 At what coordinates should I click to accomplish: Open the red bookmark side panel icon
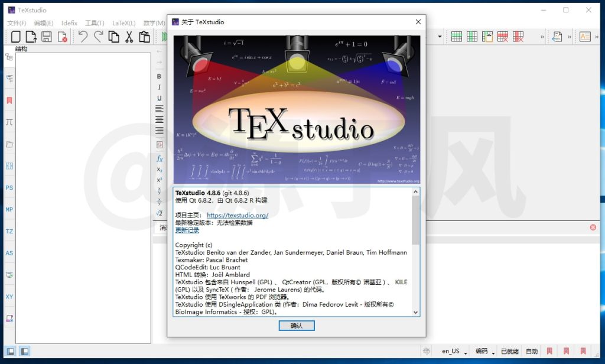(9, 100)
